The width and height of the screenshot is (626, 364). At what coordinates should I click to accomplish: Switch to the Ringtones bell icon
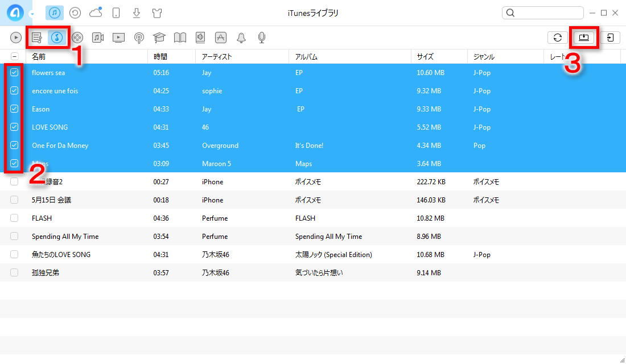pos(241,38)
